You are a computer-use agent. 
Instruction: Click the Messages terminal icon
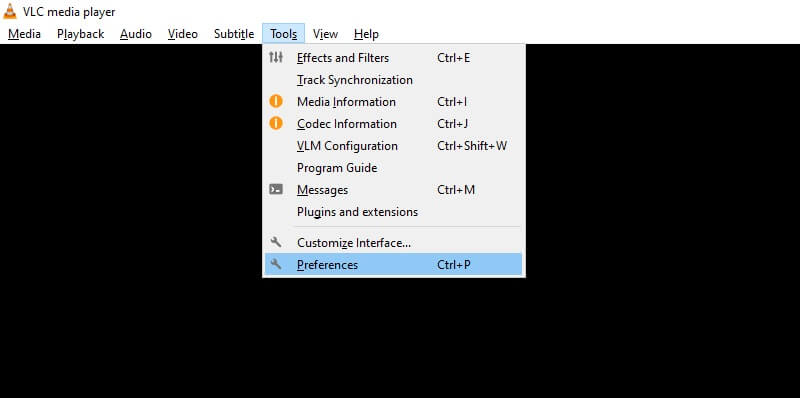276,189
